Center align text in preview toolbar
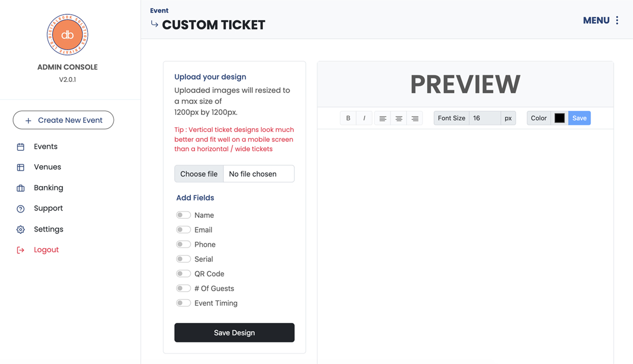Image resolution: width=633 pixels, height=364 pixels. pyautogui.click(x=399, y=118)
